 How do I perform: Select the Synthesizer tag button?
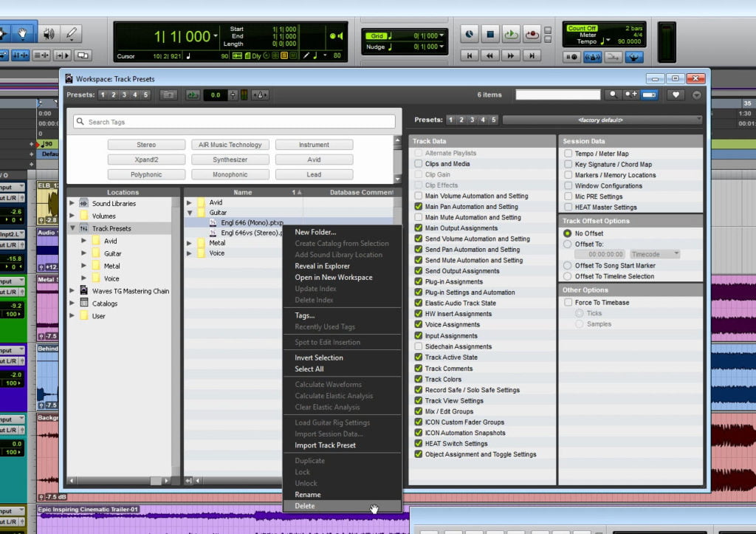[230, 160]
